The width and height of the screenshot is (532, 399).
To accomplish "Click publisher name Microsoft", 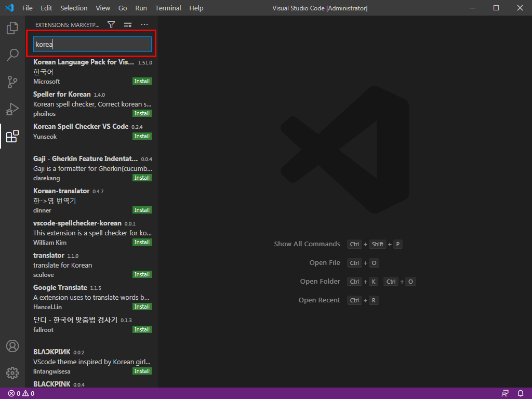I will tap(46, 82).
